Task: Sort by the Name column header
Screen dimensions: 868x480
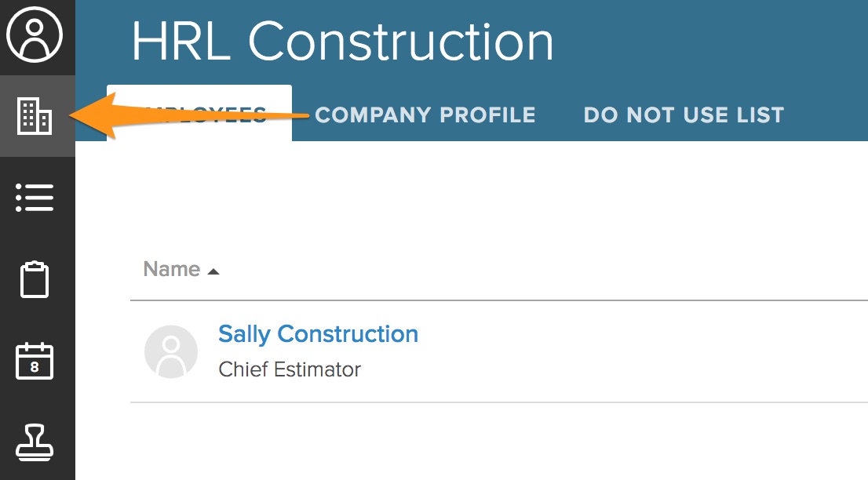Action: tap(172, 269)
